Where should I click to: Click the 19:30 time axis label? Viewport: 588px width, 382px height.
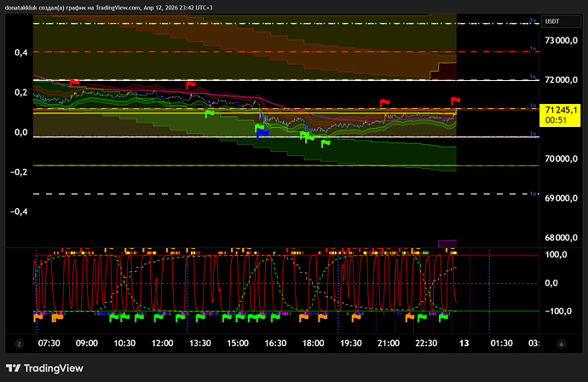coord(351,344)
